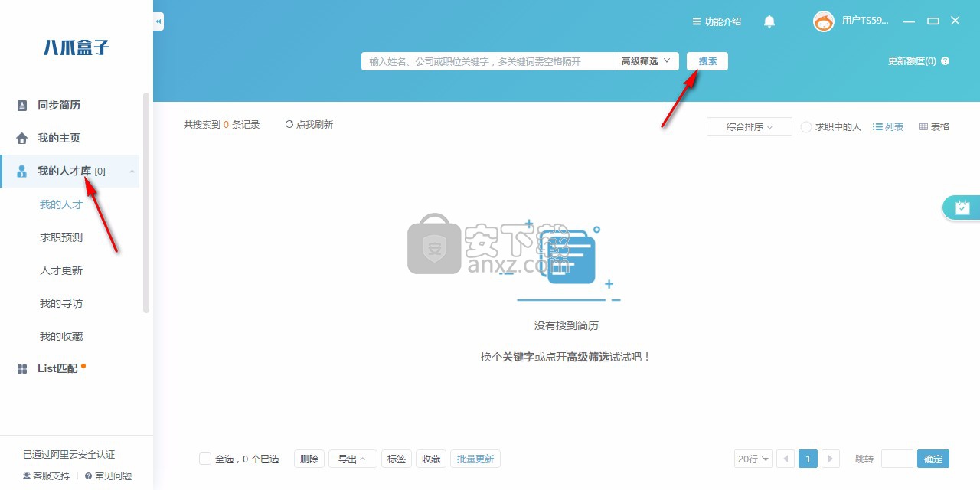Click the 确定 jump confirm button
This screenshot has width=980, height=490.
click(933, 459)
